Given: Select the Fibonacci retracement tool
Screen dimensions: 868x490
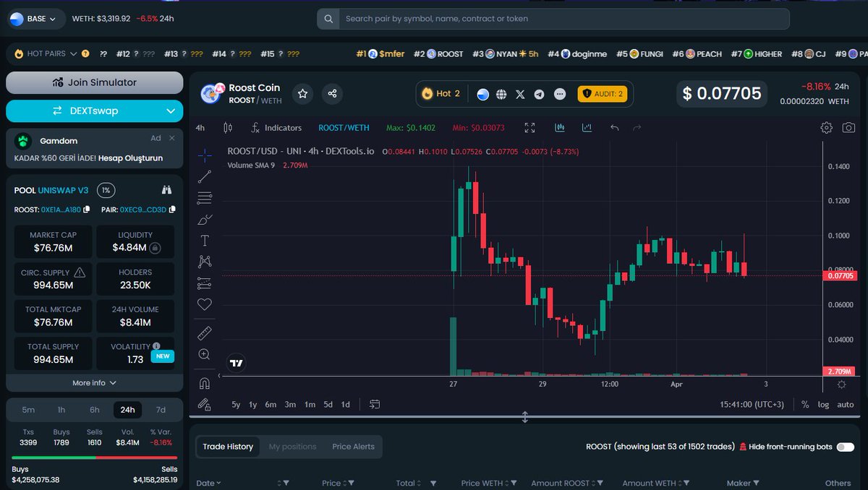Looking at the screenshot, I should tap(205, 197).
